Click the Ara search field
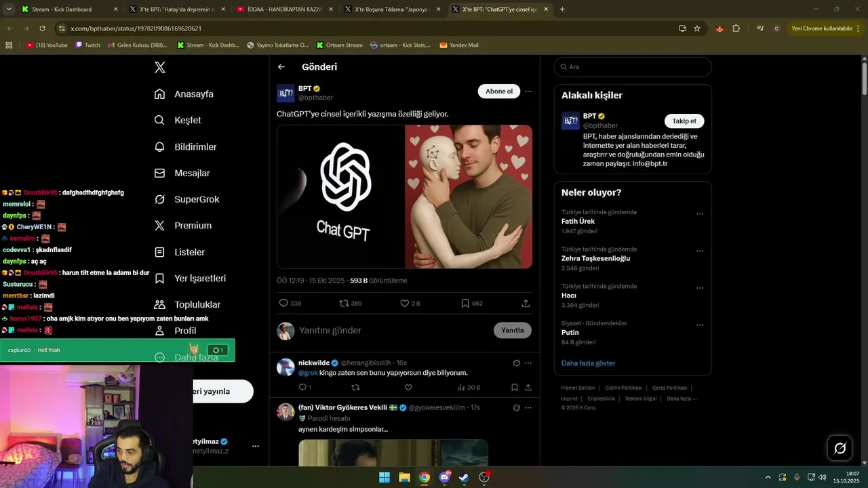 [633, 66]
